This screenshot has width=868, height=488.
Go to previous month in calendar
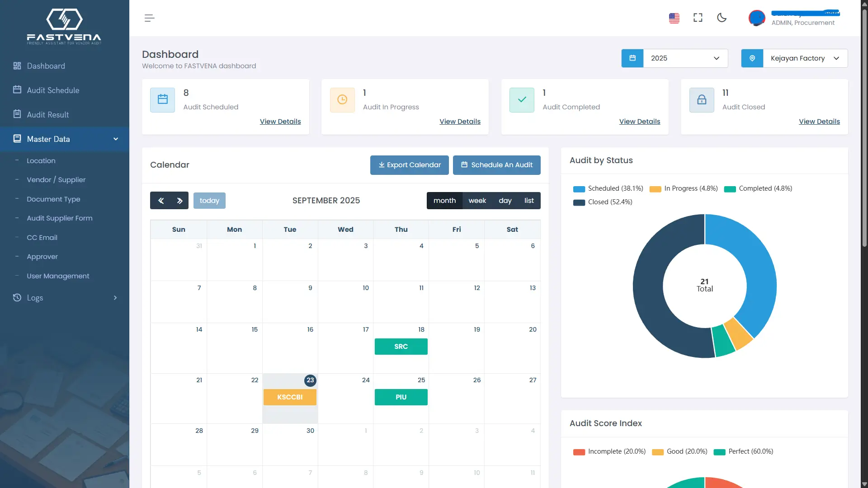click(x=160, y=201)
